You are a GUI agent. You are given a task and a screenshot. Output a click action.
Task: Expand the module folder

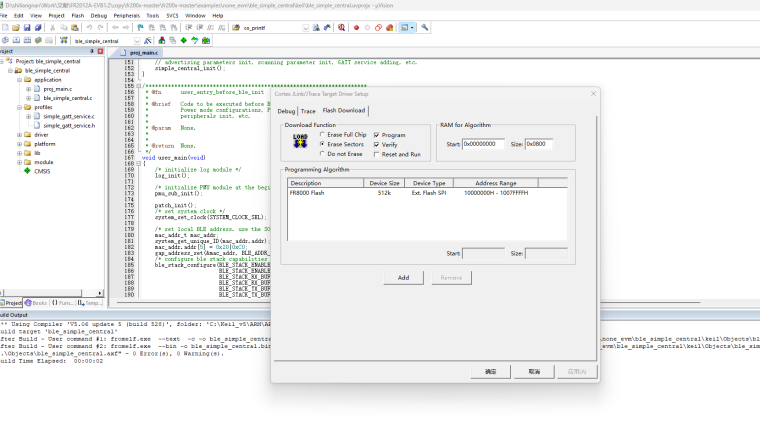(19, 162)
